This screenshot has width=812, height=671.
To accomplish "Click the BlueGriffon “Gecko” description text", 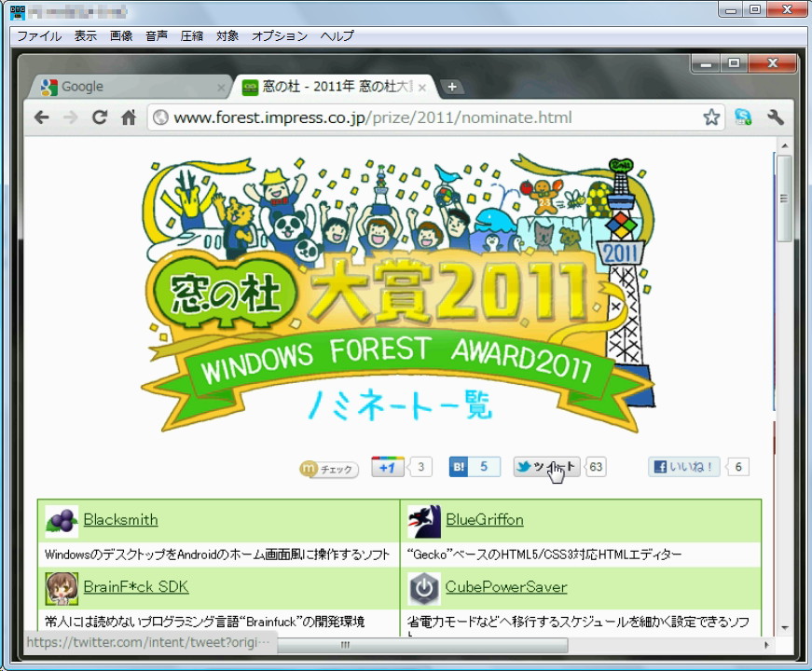I will click(544, 555).
